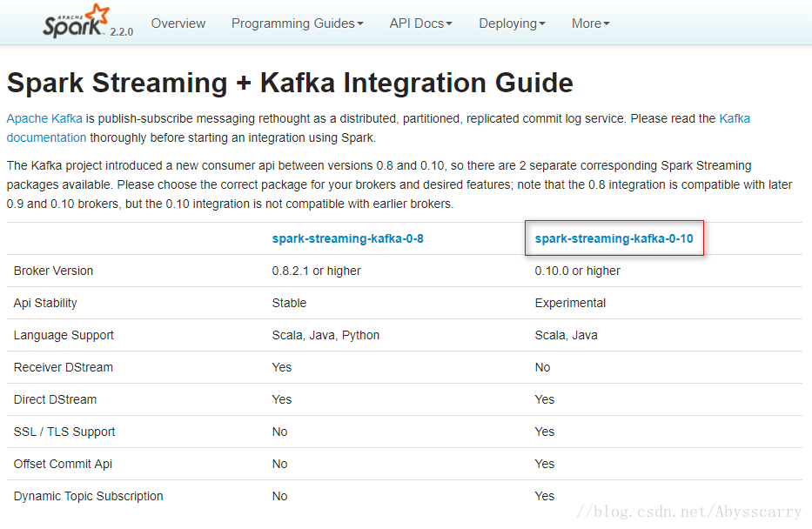The image size is (812, 529).
Task: Select the "0.8.2.1 or higher" cell
Action: (317, 271)
